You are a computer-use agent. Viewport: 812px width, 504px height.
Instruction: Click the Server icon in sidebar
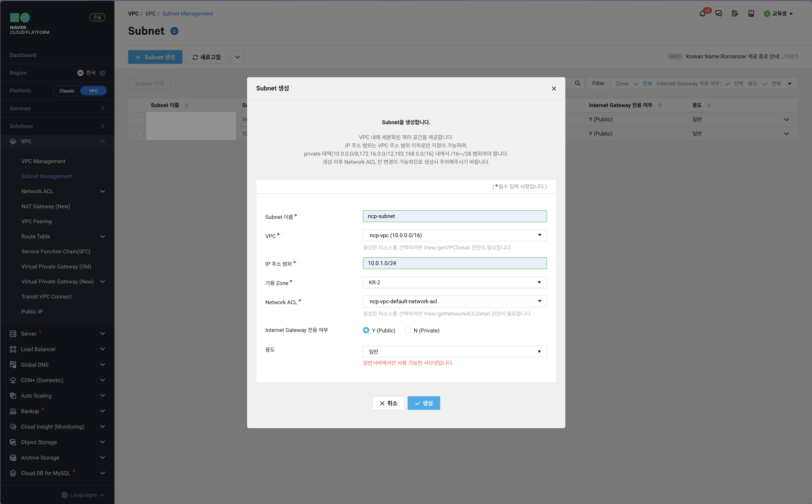click(x=13, y=334)
